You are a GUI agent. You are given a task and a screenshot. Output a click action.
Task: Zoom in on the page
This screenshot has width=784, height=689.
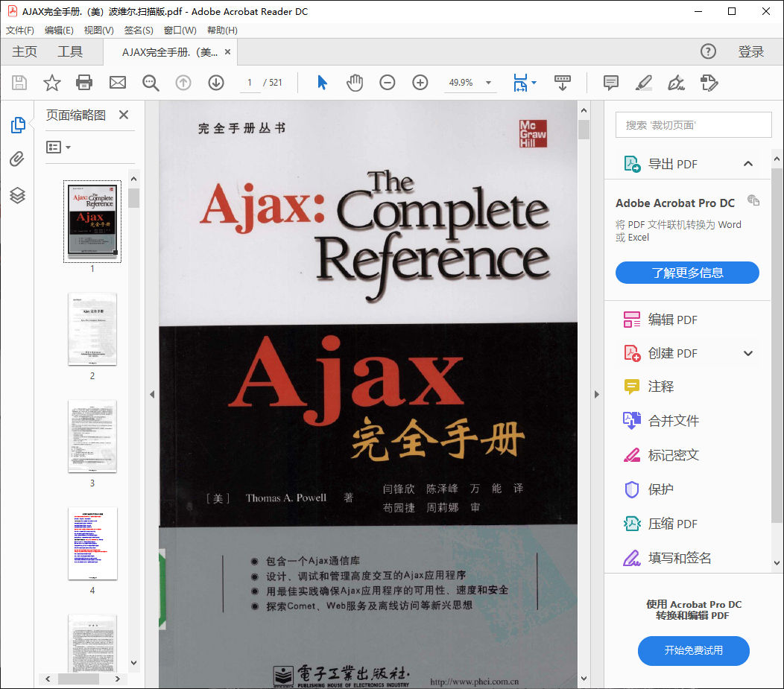pos(420,83)
